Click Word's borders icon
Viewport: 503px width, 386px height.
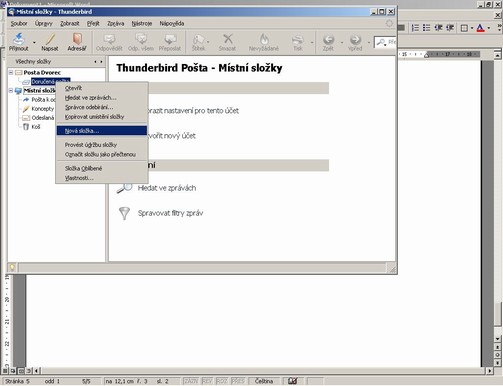tap(464, 28)
